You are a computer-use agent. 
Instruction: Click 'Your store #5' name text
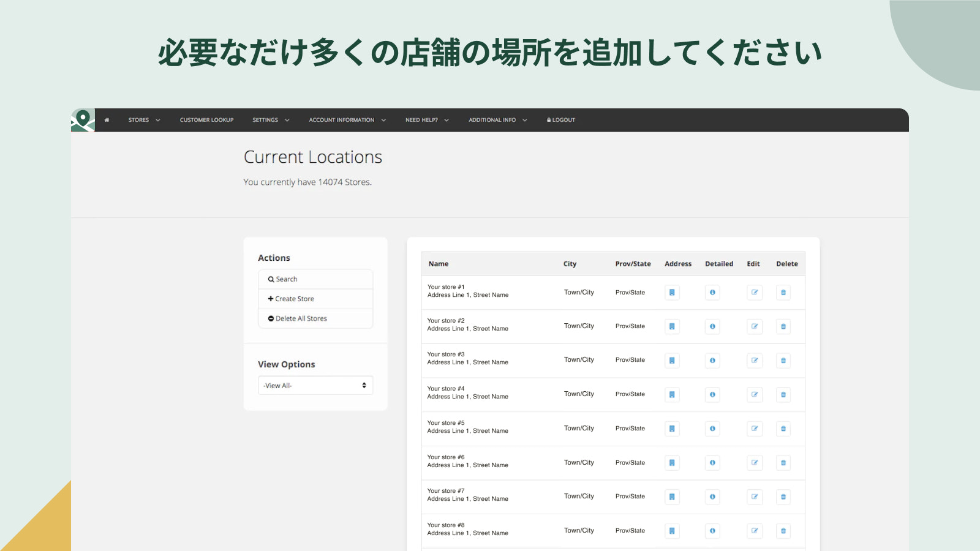(x=446, y=423)
